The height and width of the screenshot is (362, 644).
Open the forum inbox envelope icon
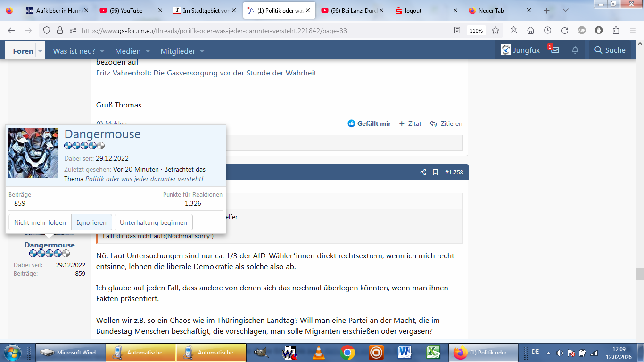pyautogui.click(x=555, y=50)
